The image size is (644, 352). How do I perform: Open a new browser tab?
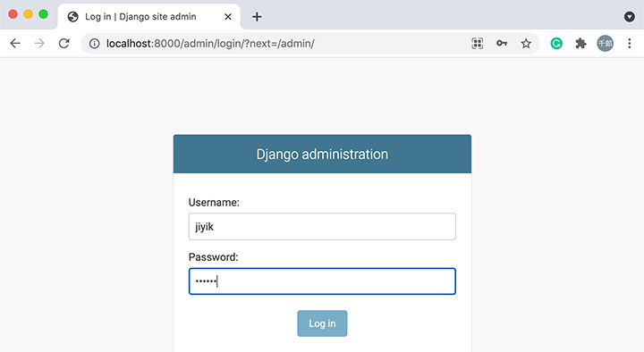[257, 17]
